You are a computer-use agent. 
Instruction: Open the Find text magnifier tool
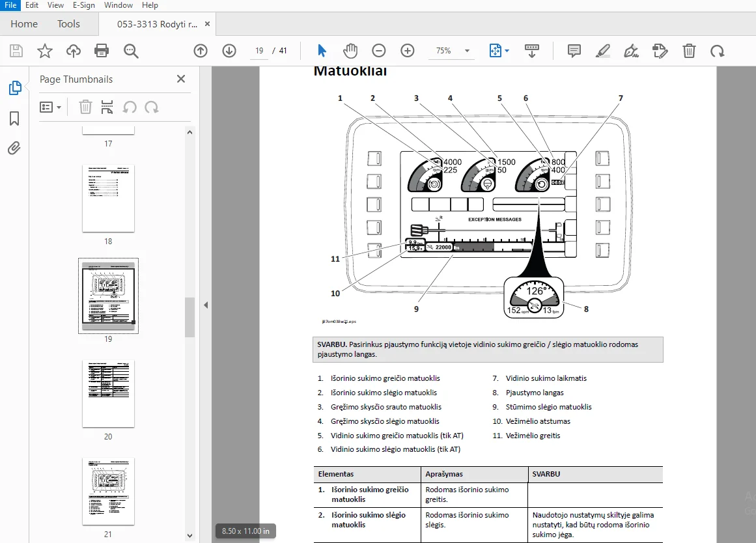click(x=131, y=51)
